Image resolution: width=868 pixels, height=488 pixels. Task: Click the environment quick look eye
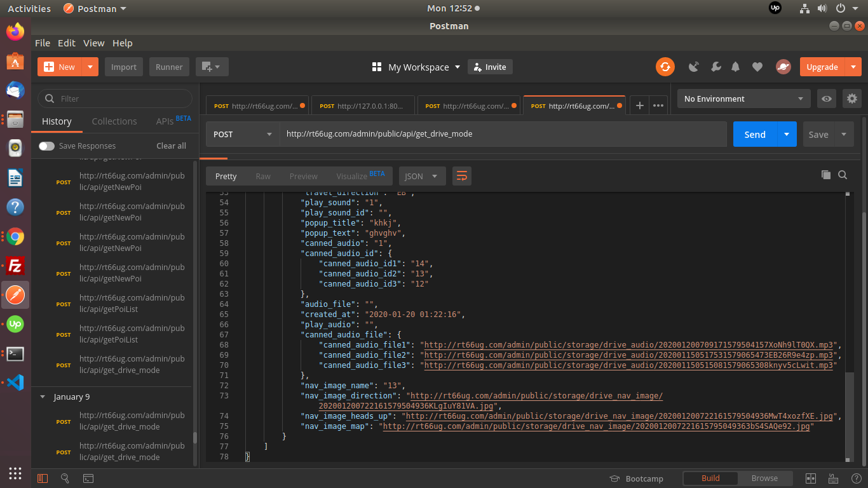826,98
